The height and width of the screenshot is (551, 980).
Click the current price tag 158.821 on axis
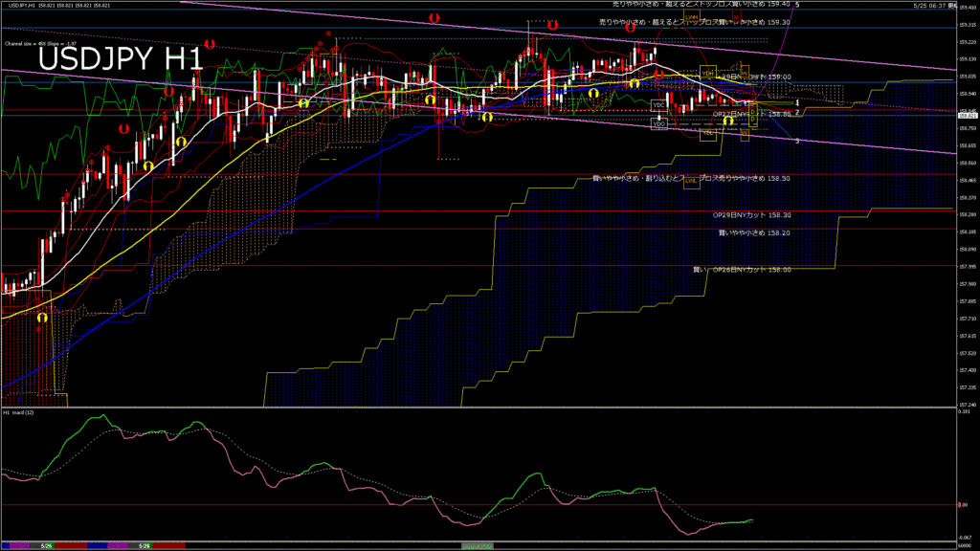969,116
